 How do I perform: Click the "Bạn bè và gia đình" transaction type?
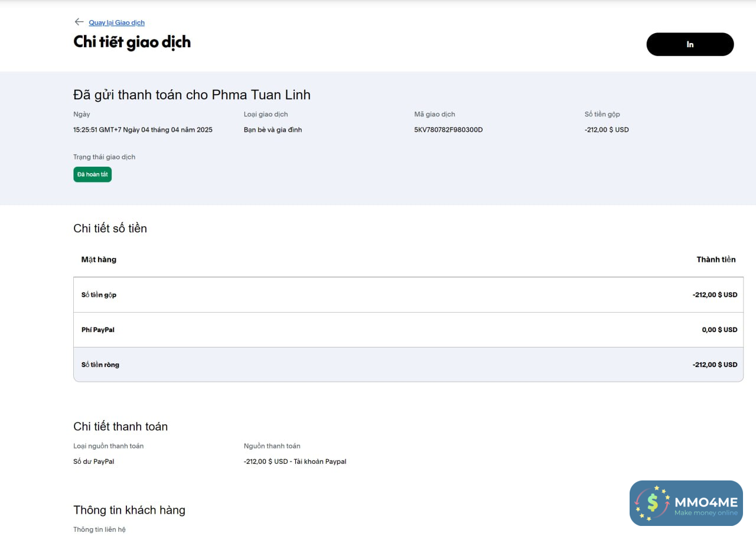point(272,129)
